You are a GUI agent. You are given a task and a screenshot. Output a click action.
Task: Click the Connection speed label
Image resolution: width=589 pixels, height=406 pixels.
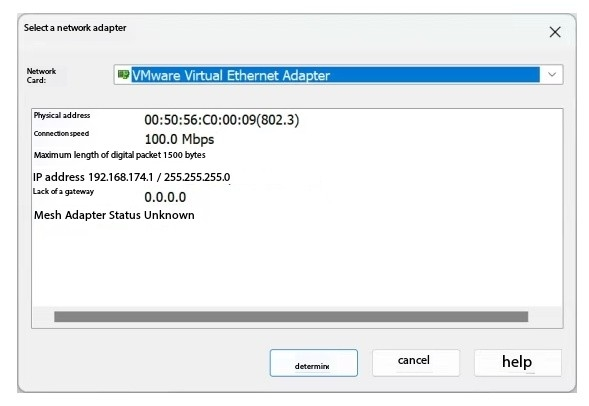coord(61,134)
